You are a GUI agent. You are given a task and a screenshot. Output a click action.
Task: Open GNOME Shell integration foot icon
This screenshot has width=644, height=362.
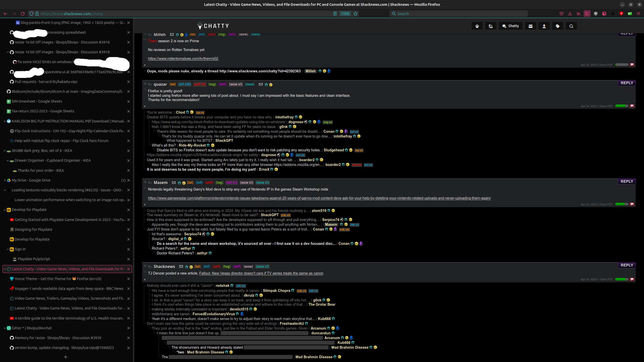[x=613, y=14]
